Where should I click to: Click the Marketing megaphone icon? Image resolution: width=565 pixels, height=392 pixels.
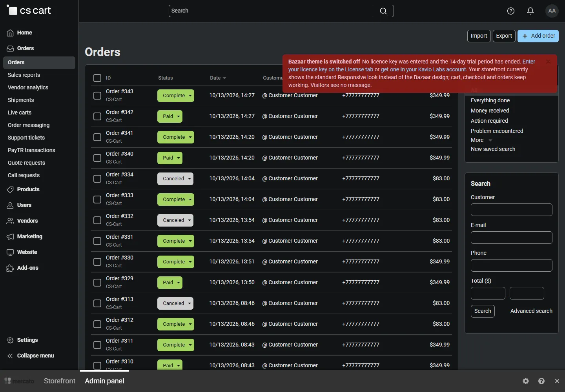[10, 237]
